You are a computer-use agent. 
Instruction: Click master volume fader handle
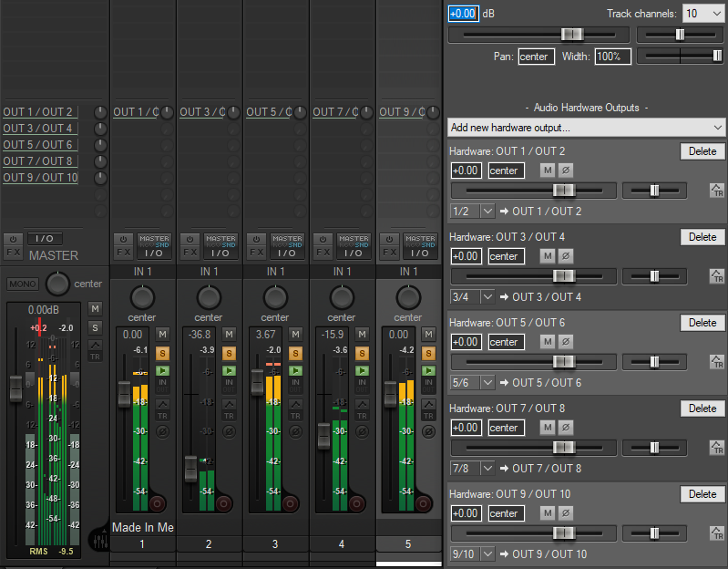pyautogui.click(x=15, y=388)
